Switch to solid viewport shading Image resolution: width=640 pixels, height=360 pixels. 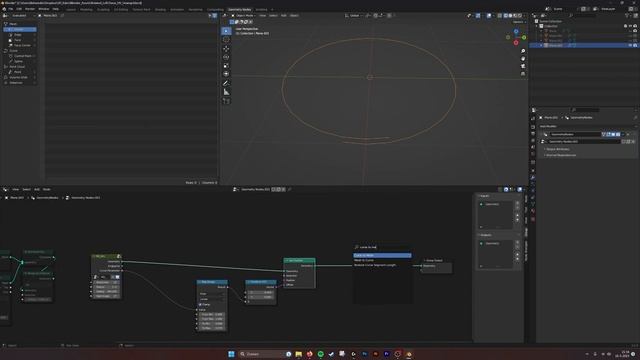510,16
